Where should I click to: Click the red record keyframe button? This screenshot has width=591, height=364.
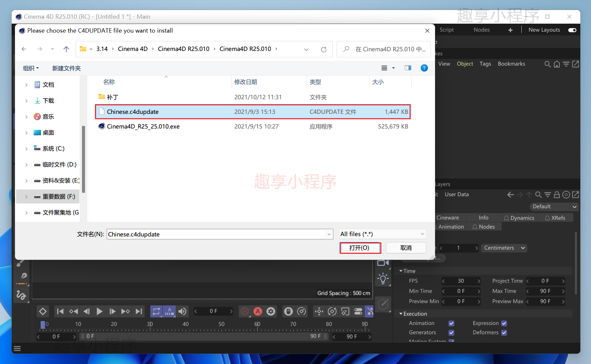(245, 312)
